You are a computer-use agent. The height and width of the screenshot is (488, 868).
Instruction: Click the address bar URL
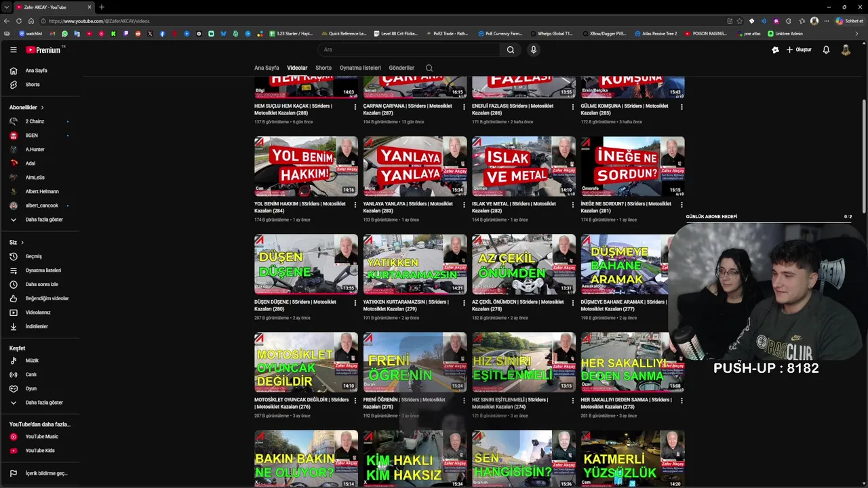coord(99,21)
